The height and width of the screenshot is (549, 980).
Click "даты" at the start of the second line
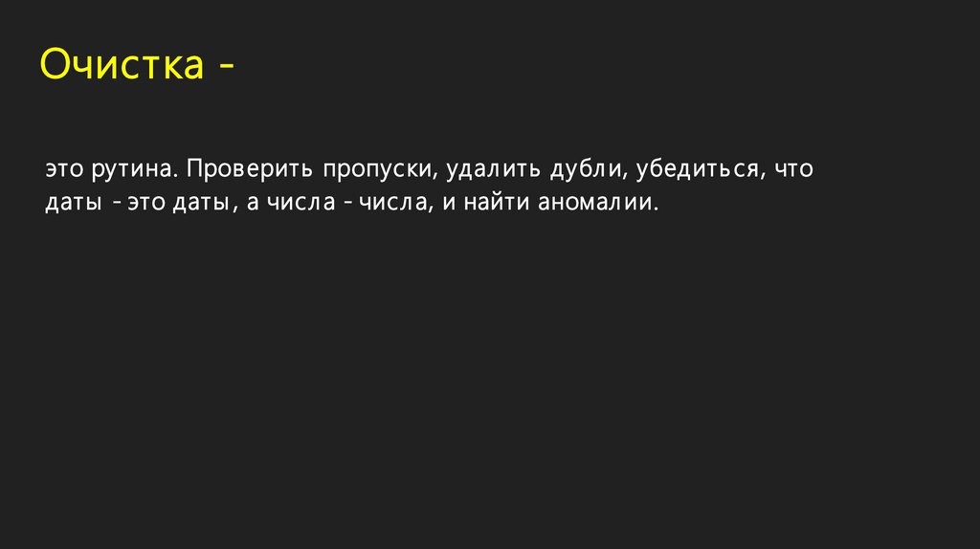tap(70, 205)
